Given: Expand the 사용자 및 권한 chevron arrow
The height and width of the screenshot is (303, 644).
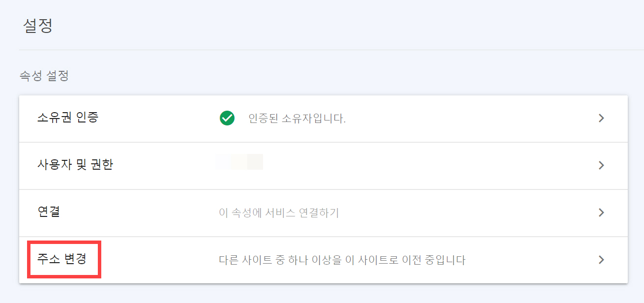Looking at the screenshot, I should point(601,166).
